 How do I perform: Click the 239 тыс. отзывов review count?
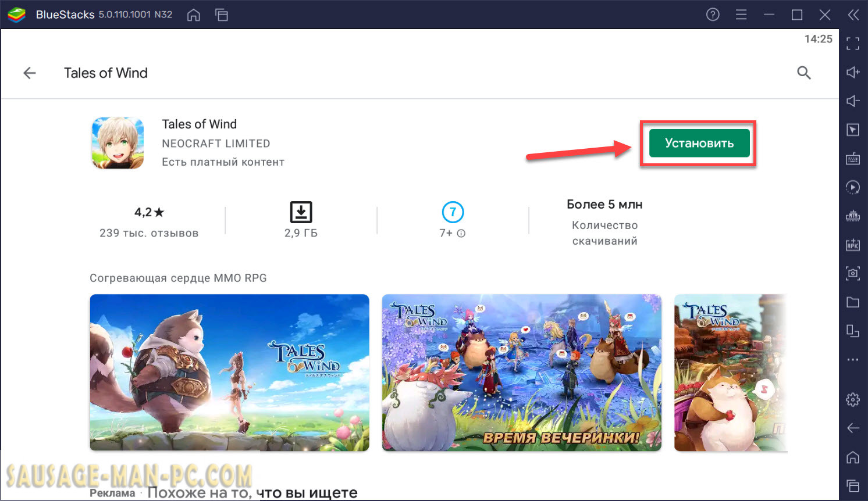(x=149, y=233)
